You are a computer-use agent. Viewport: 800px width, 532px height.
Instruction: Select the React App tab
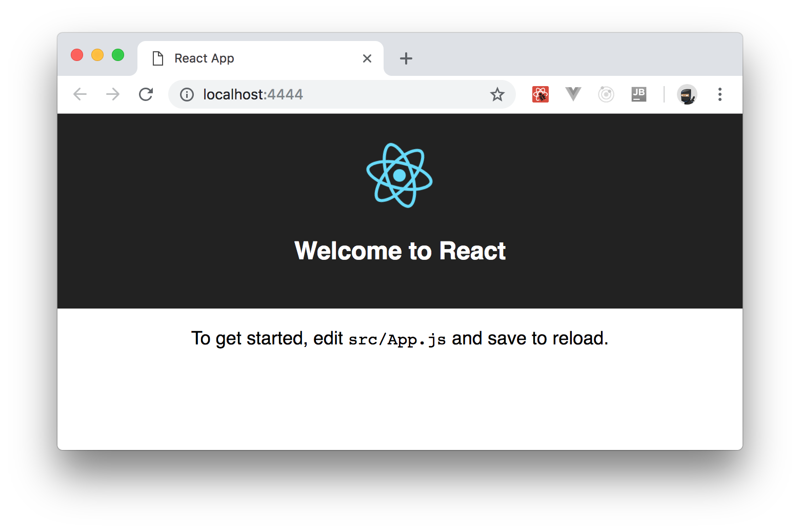(x=261, y=58)
